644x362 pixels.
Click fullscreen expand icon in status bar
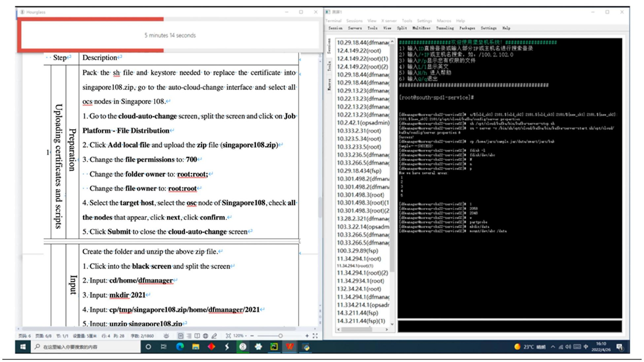coord(315,336)
